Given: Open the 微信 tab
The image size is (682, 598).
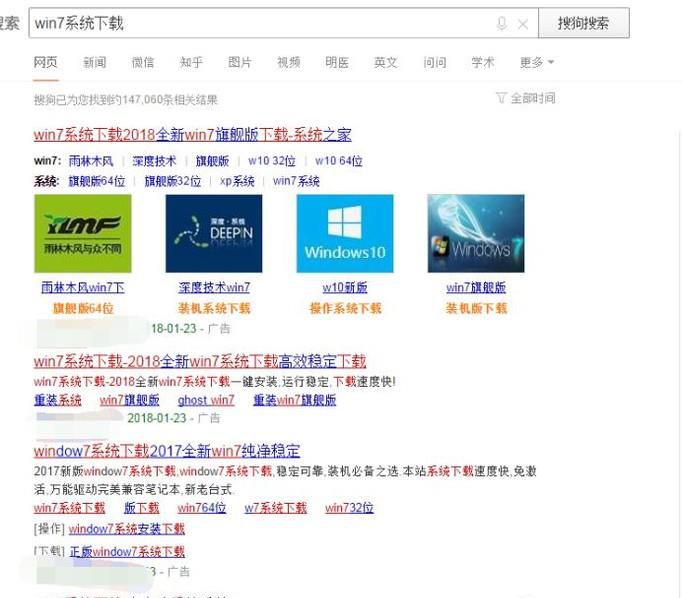Looking at the screenshot, I should (143, 63).
